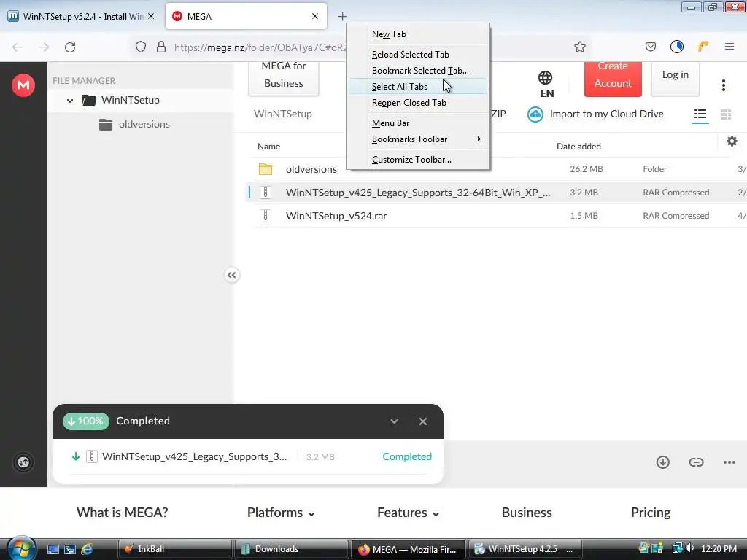747x560 pixels.
Task: Choose Reload Selected Tab
Action: click(x=418, y=54)
